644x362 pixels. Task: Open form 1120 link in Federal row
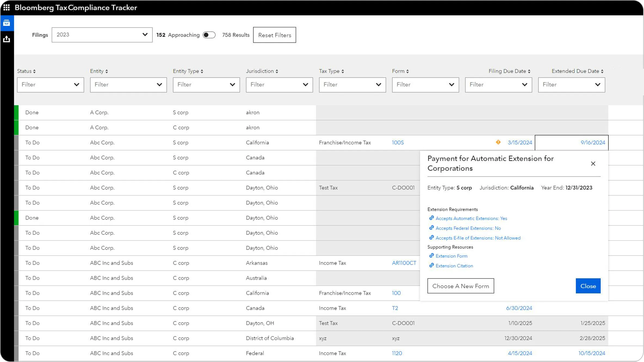397,353
